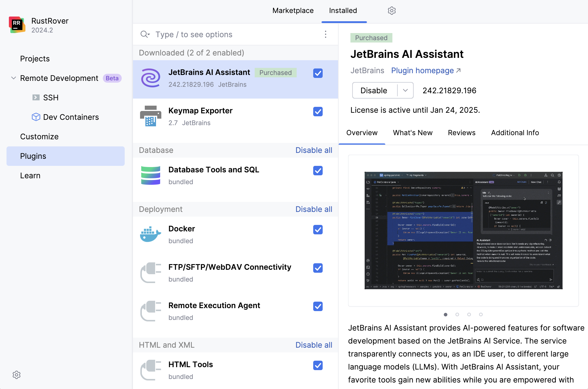588x389 pixels.
Task: Click the Beta badge beside Remote Development
Action: pyautogui.click(x=112, y=78)
